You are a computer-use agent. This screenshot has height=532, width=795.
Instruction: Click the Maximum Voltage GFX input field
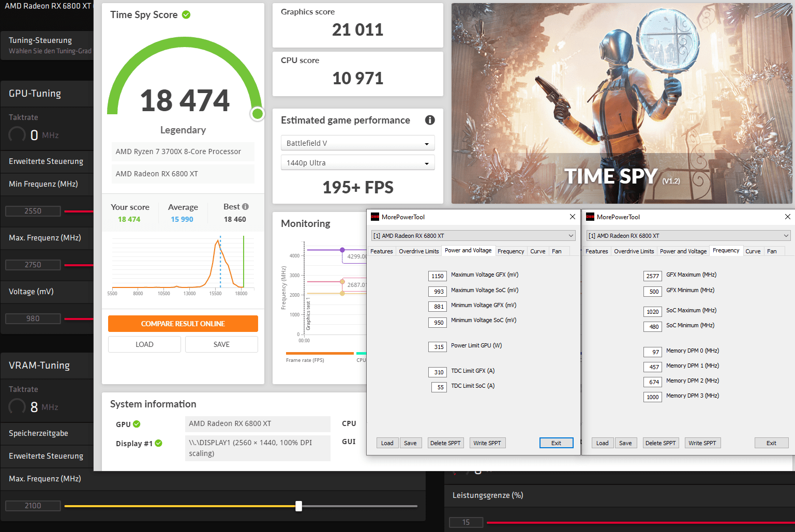(438, 276)
